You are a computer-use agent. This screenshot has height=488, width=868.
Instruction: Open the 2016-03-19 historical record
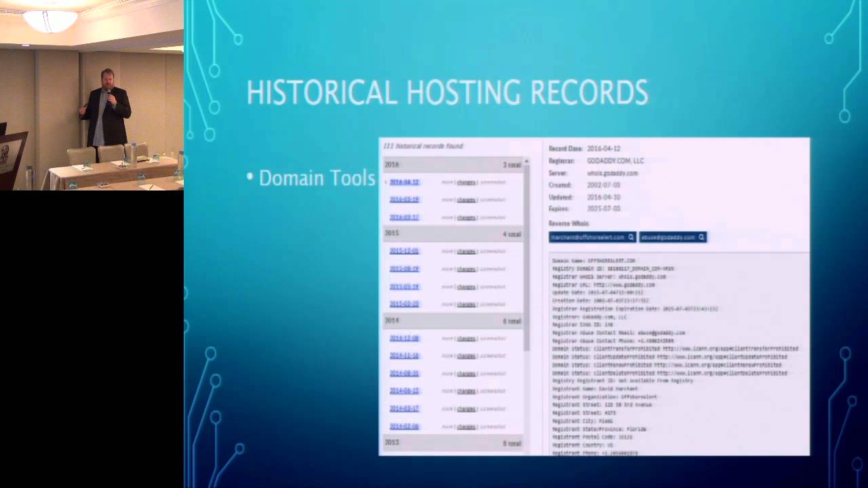(x=404, y=200)
